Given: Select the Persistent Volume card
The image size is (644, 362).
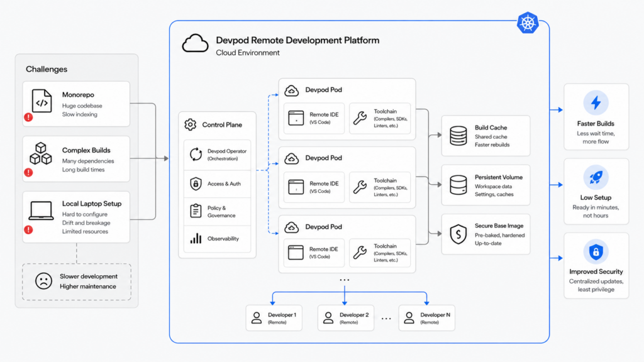Looking at the screenshot, I should click(486, 185).
